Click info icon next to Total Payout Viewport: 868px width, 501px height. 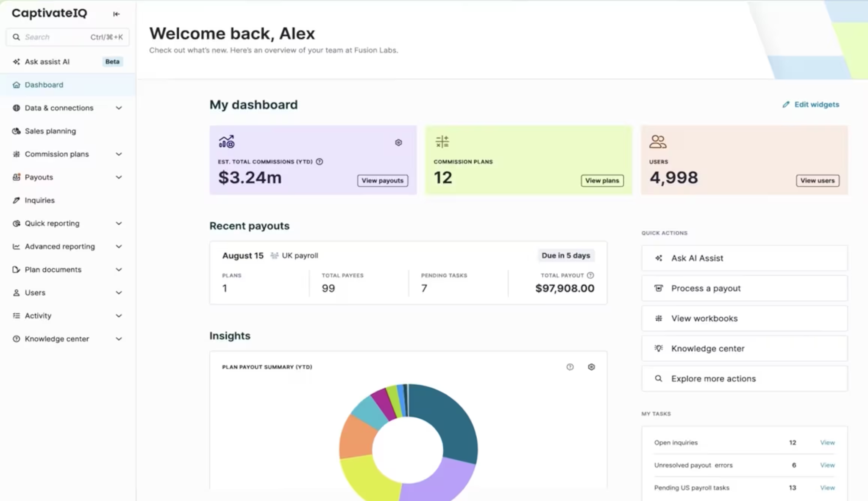(590, 275)
